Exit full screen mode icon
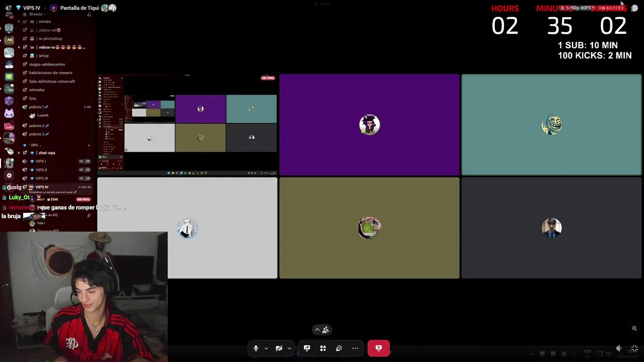The height and width of the screenshot is (362, 644). [x=634, y=348]
